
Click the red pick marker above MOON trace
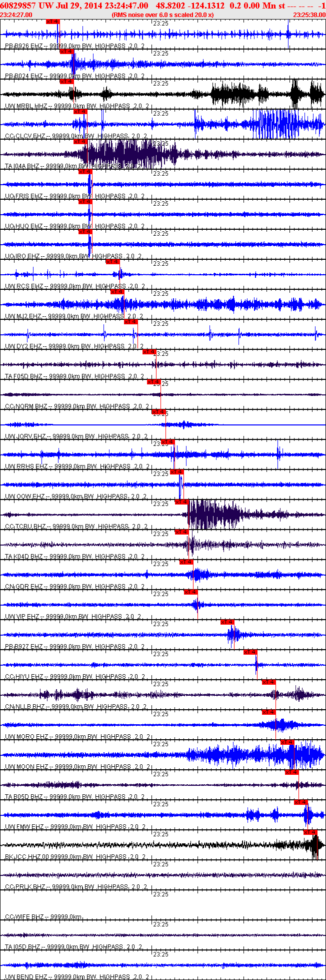pyautogui.click(x=287, y=742)
